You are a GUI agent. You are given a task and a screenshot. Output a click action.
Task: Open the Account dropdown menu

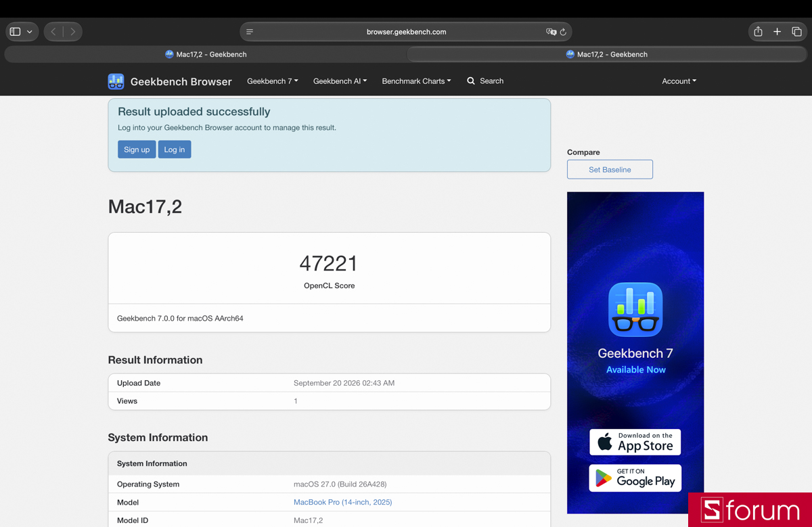coord(679,81)
